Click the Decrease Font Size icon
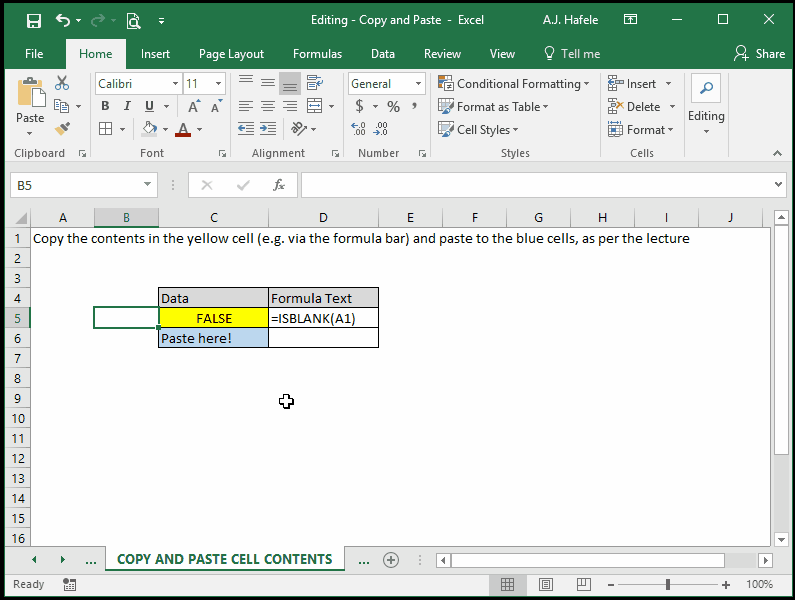Image resolution: width=795 pixels, height=600 pixels. point(216,107)
